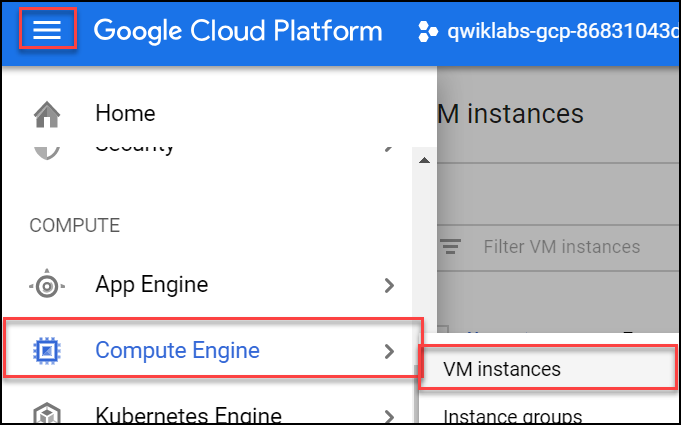Viewport: 681px width, 425px height.
Task: Click the Home house icon
Action: coord(47,114)
